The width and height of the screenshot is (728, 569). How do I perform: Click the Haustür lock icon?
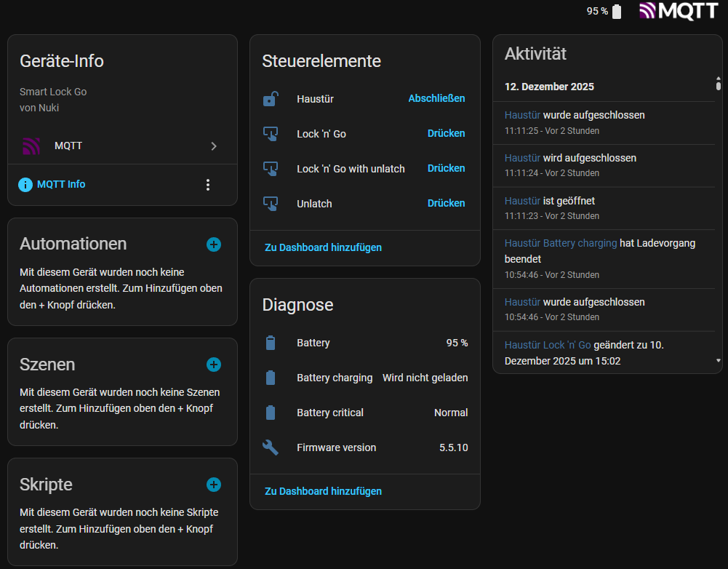point(271,99)
